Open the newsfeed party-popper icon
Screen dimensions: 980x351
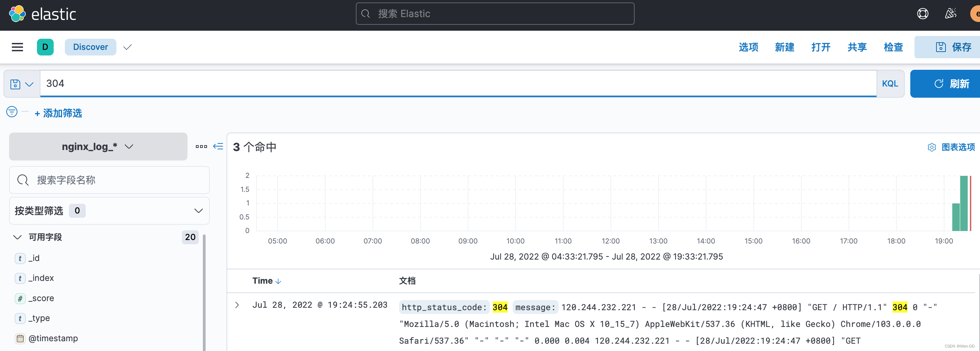[x=950, y=13]
